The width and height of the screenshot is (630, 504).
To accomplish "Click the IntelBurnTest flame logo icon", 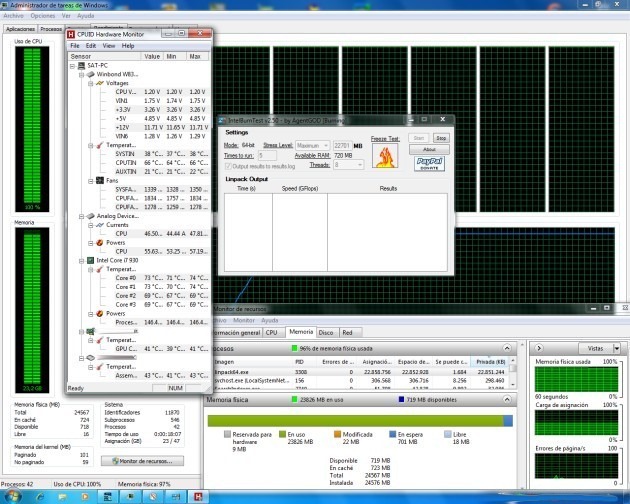I will tap(385, 156).
